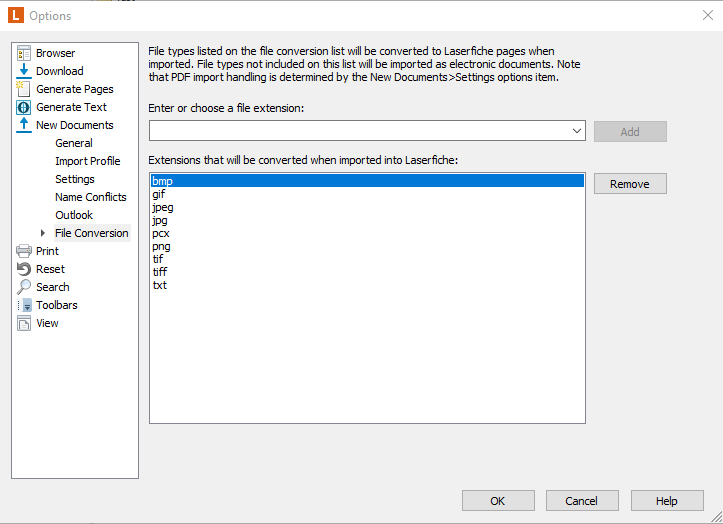Select the Print printer icon
The image size is (723, 524).
pos(24,251)
